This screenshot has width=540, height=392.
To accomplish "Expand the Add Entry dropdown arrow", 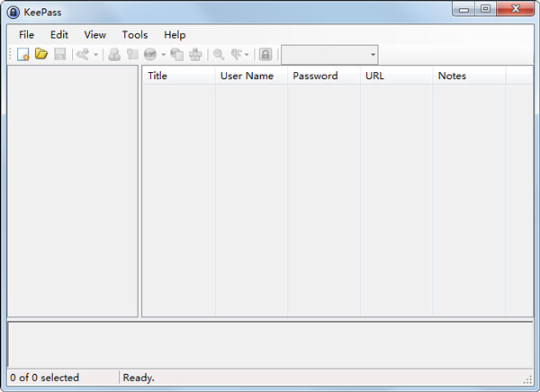I will point(95,54).
